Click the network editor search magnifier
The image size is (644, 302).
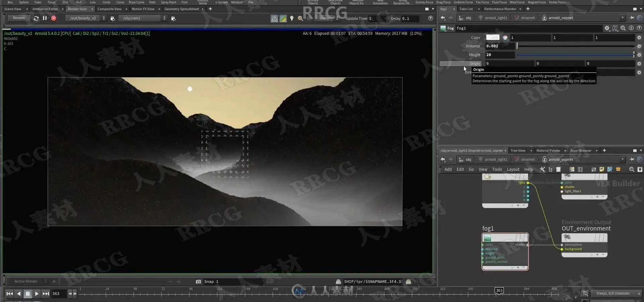pyautogui.click(x=632, y=169)
